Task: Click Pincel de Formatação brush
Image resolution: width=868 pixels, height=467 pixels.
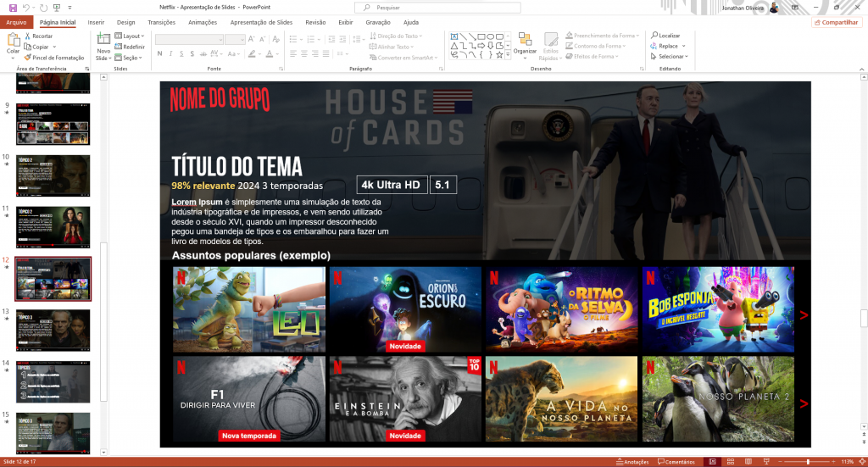Action: tap(28, 58)
